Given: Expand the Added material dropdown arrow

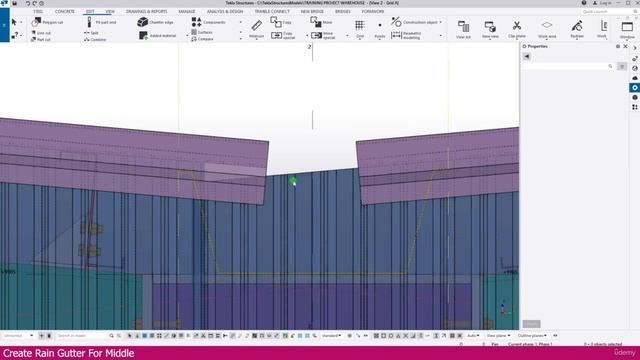Looking at the screenshot, I should [187, 36].
